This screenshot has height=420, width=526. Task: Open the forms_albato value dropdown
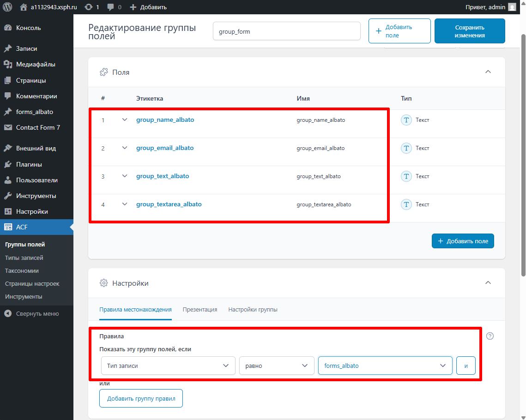coord(385,366)
